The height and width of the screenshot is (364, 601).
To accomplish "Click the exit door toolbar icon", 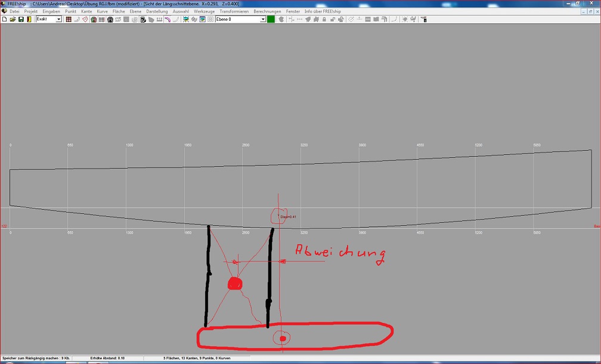I will [29, 20].
